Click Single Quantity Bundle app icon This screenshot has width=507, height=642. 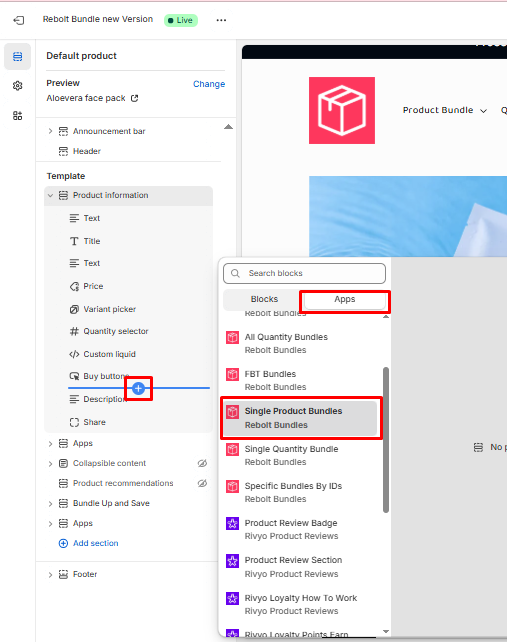(x=233, y=450)
